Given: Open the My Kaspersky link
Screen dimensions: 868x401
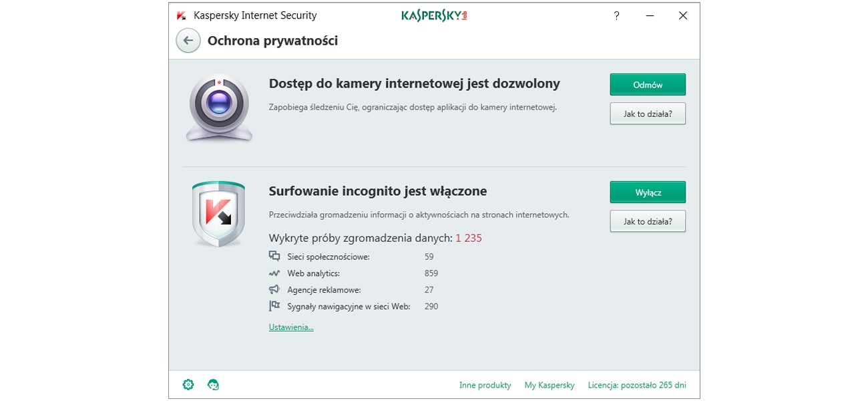Looking at the screenshot, I should tap(550, 385).
